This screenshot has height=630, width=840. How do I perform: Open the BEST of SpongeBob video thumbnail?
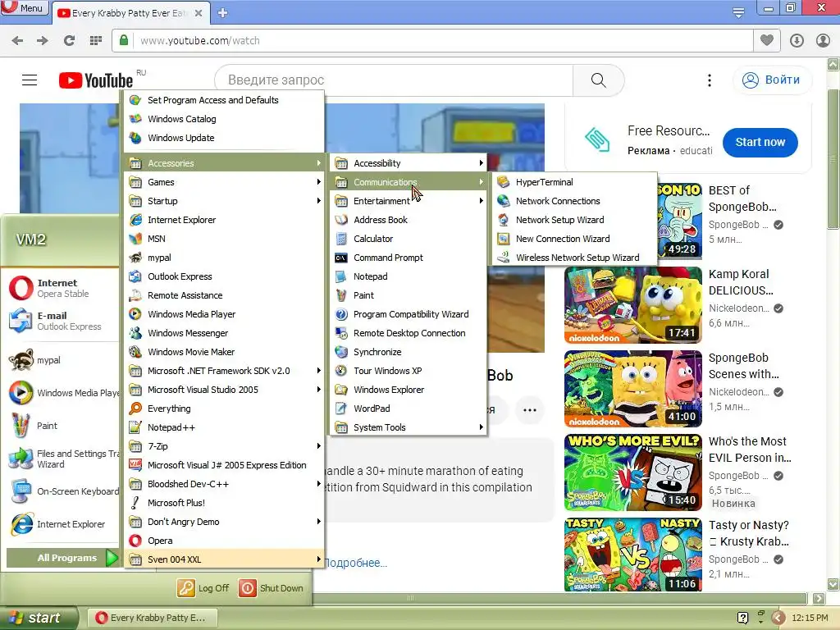point(678,221)
